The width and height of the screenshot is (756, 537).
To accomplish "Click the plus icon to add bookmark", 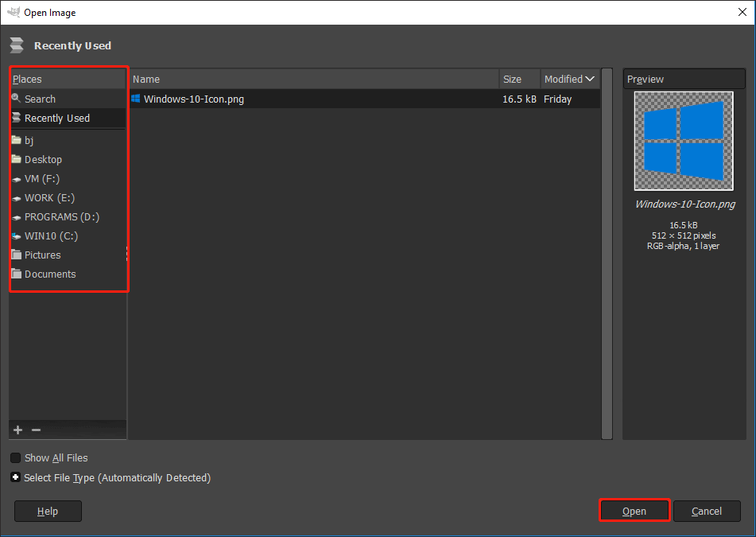I will point(17,430).
